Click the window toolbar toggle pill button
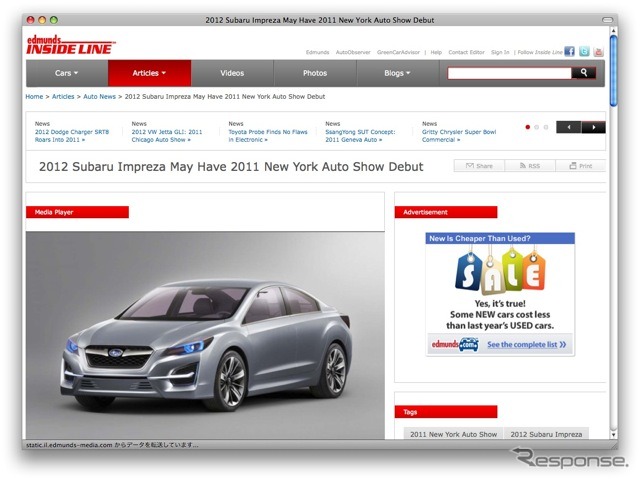Screen dimensions: 640x480 (607, 20)
